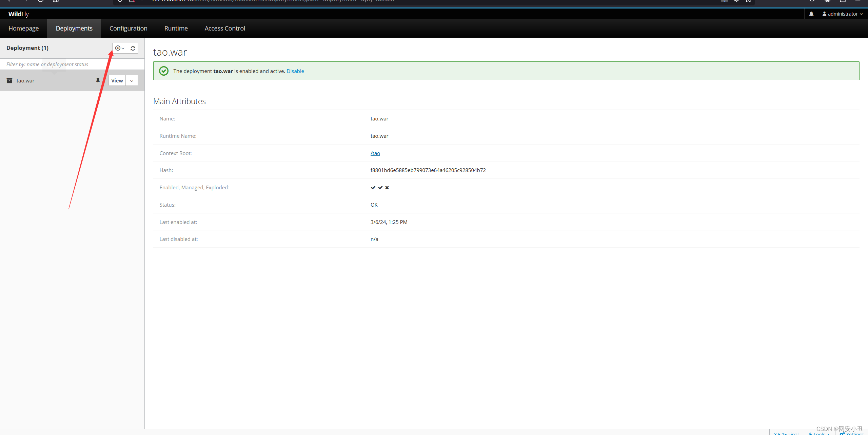Viewport: 868px width, 435px height.
Task: Focus the deployment filter input field
Action: [72, 64]
